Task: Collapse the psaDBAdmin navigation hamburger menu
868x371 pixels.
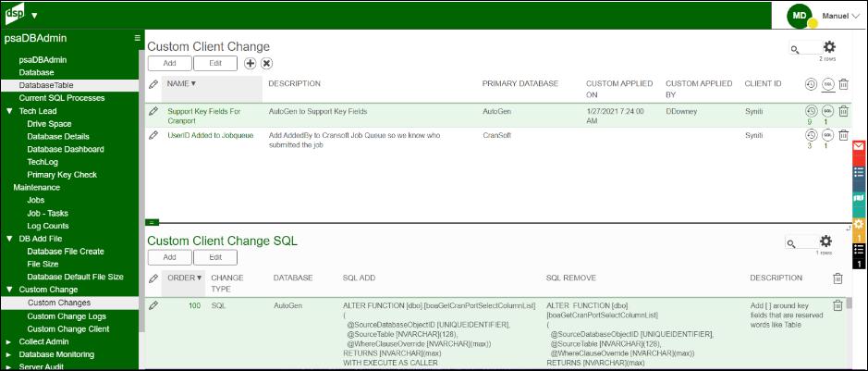Action: coord(138,38)
